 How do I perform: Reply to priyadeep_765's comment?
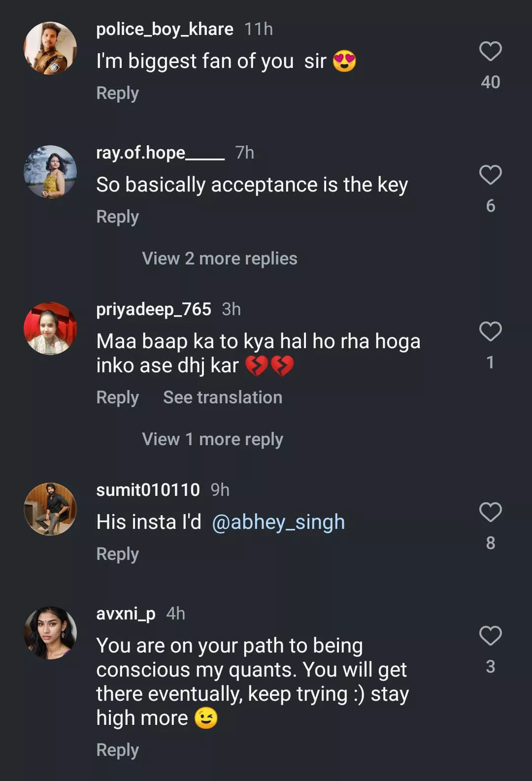tap(117, 397)
